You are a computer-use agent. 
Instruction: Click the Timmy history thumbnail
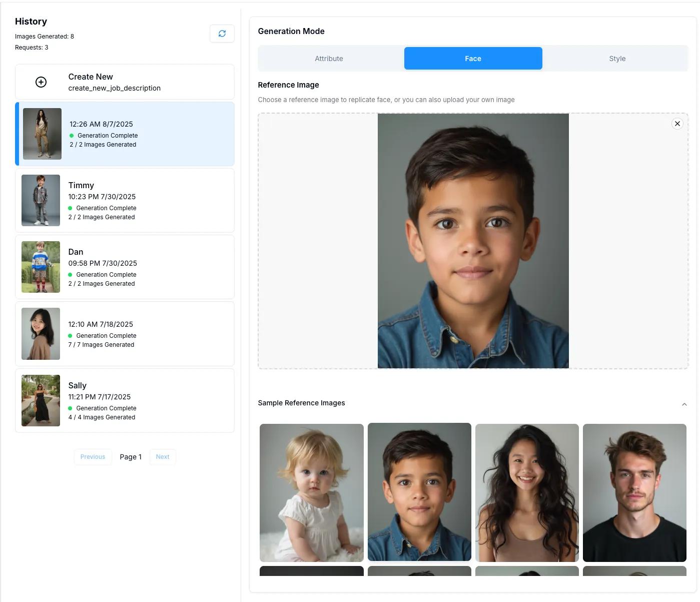41,200
